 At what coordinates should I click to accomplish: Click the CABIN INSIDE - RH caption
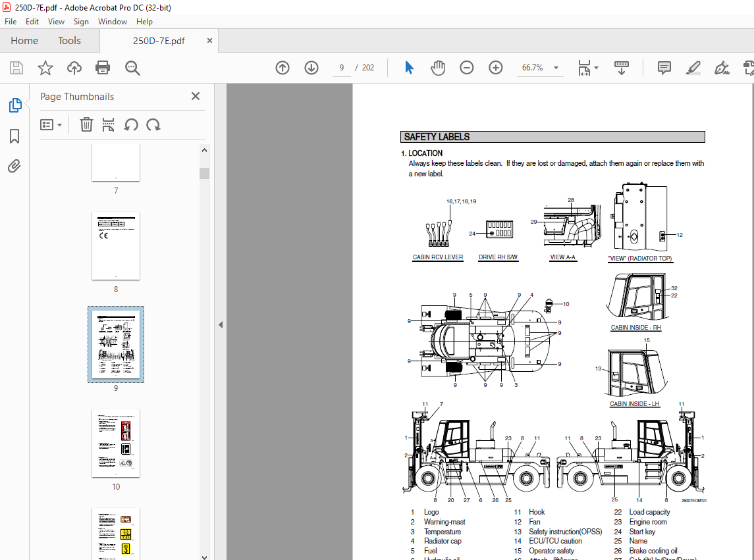tap(635, 327)
